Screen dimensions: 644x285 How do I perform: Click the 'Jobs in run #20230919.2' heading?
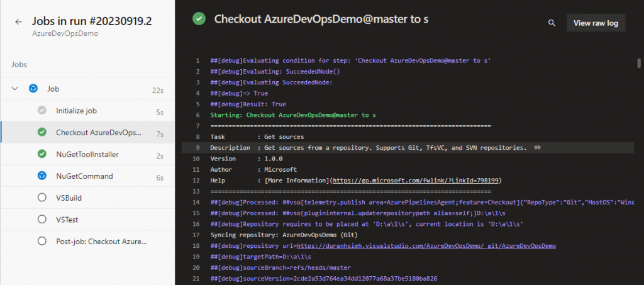(x=92, y=21)
